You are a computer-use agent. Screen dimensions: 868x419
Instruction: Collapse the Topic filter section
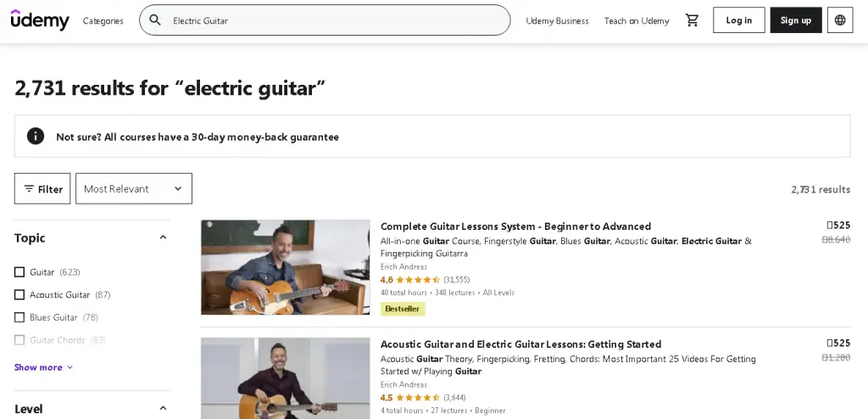[163, 238]
